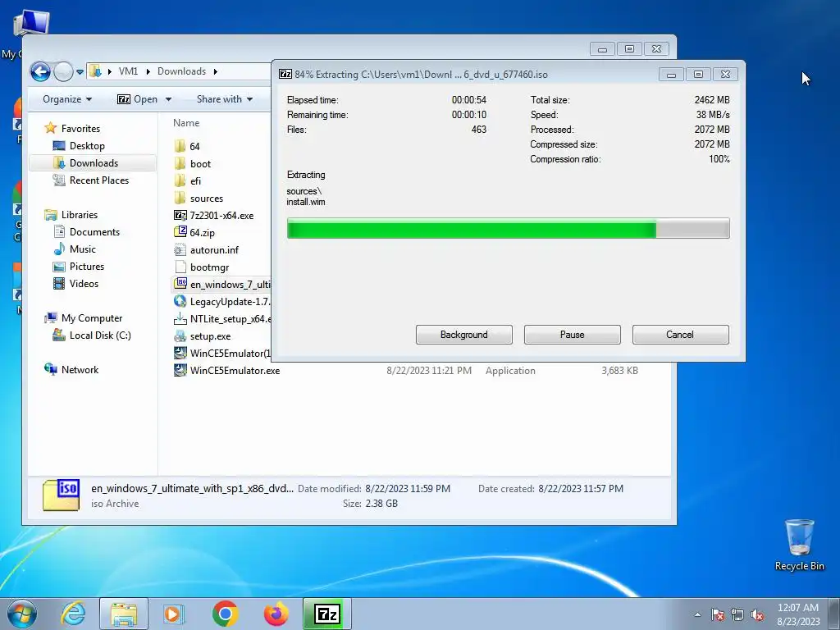Expand arrow after Downloads breadcrumb
The width and height of the screenshot is (840, 630).
point(216,72)
